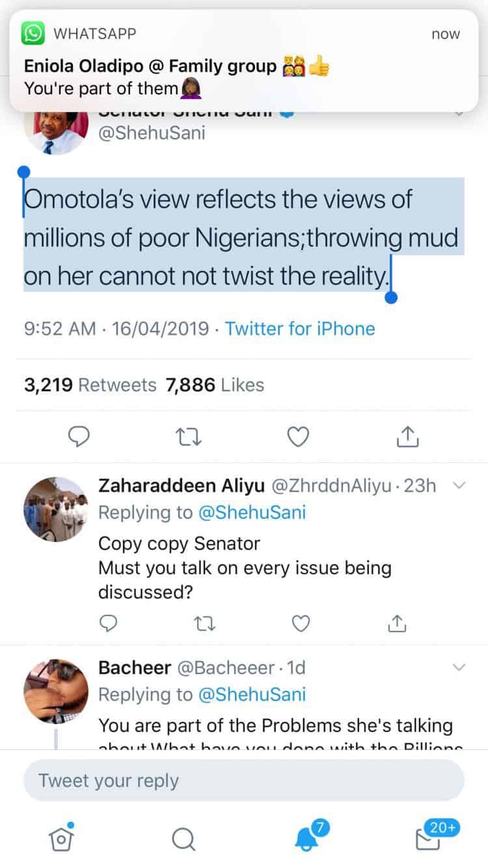
Task: Open Bacheer's profile picture
Action: (x=55, y=690)
